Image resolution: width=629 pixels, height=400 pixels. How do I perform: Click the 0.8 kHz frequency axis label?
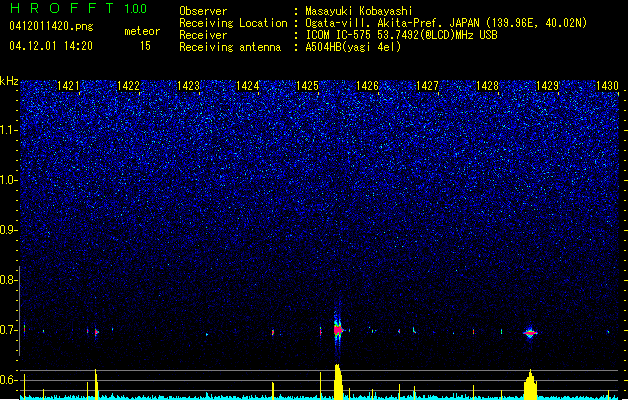coord(9,280)
